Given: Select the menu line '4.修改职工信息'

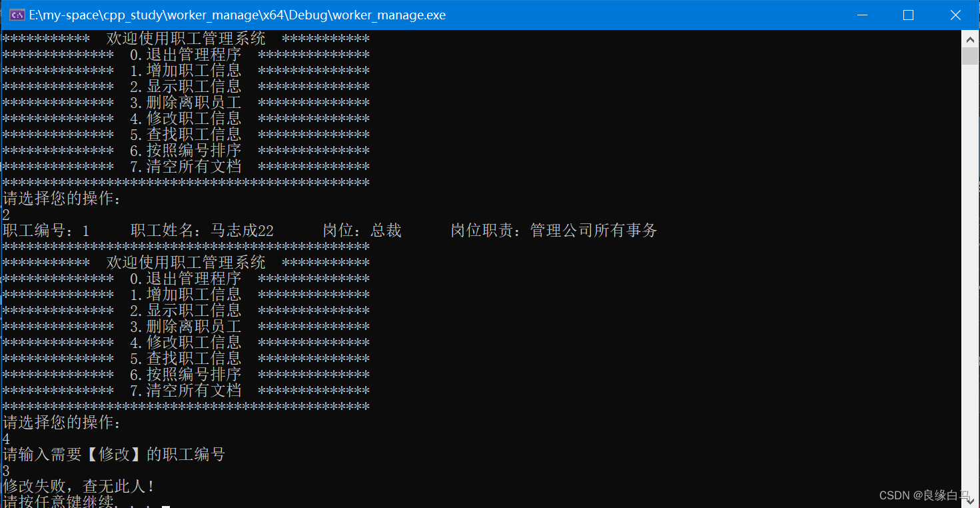Looking at the screenshot, I should [187, 118].
